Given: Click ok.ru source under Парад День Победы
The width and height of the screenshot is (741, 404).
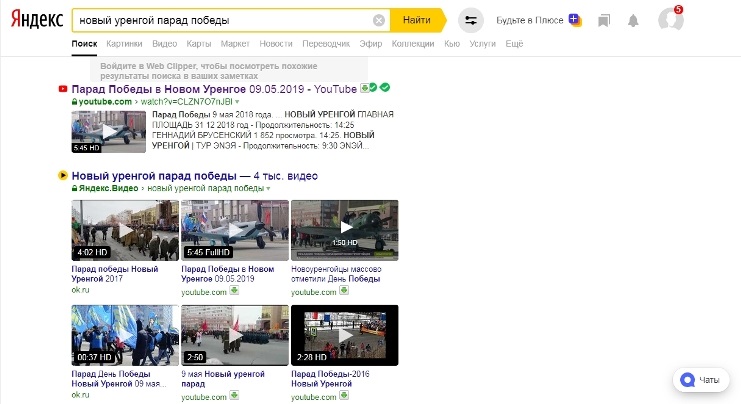Looking at the screenshot, I should 80,395.
